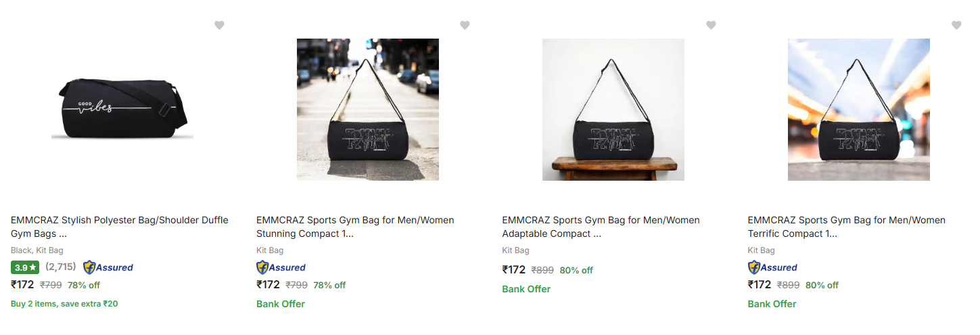
Task: View the blurred lights gym bag image
Action: pos(859,110)
